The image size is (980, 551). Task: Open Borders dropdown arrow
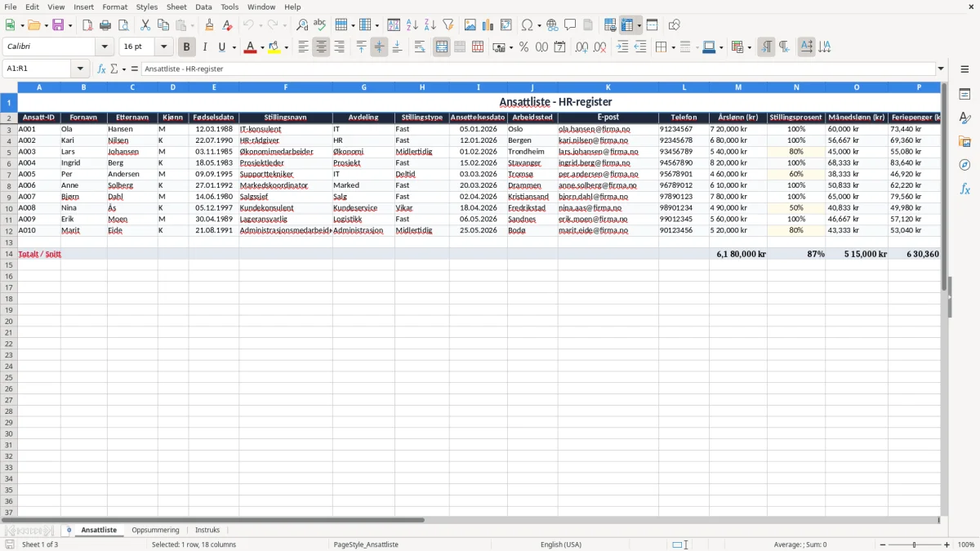(x=674, y=47)
